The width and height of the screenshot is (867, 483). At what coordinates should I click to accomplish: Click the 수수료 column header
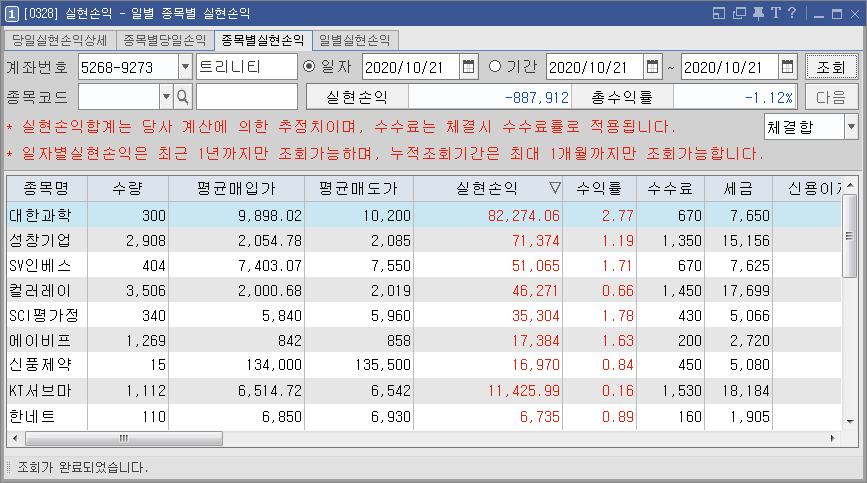pos(670,188)
